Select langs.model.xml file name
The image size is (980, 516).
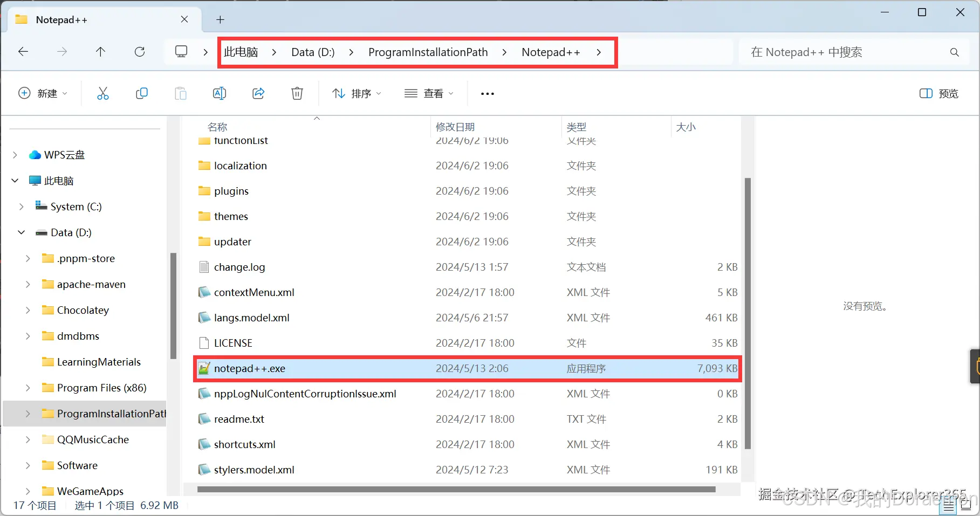tap(252, 318)
